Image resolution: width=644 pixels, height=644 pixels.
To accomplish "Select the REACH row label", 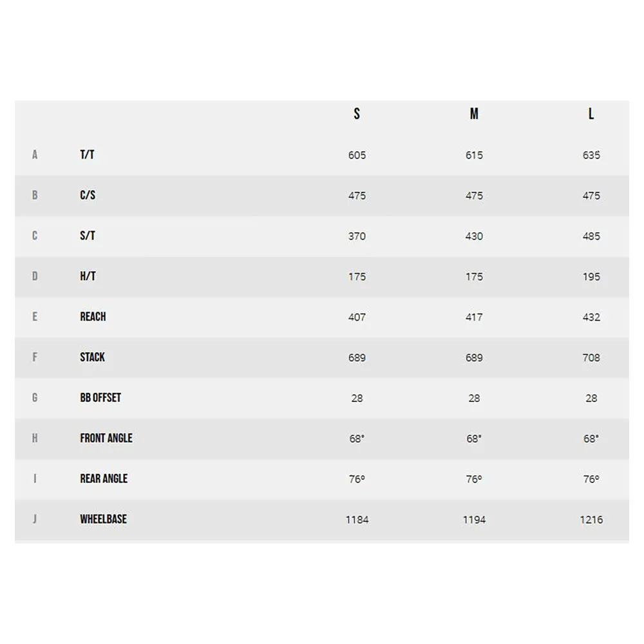I will click(93, 317).
